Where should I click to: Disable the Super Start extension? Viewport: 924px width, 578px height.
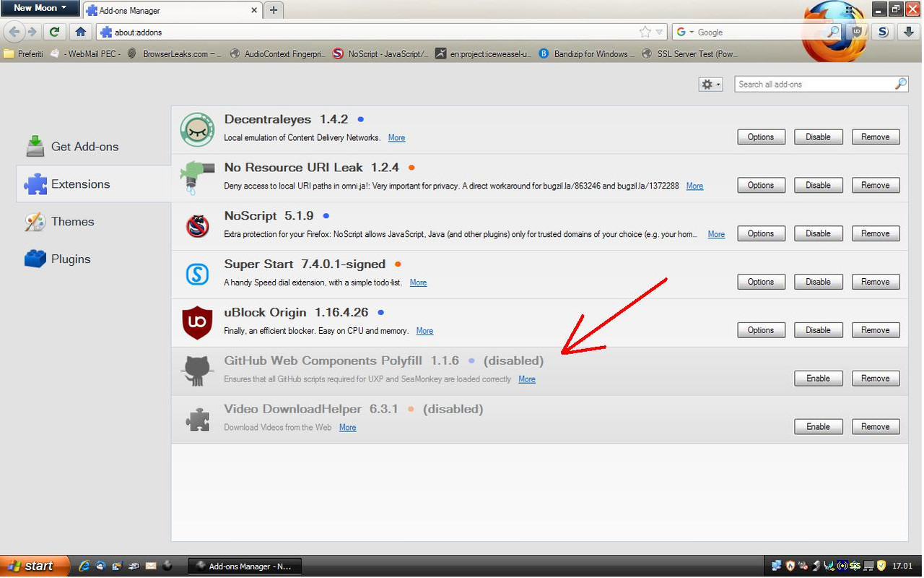coord(818,282)
